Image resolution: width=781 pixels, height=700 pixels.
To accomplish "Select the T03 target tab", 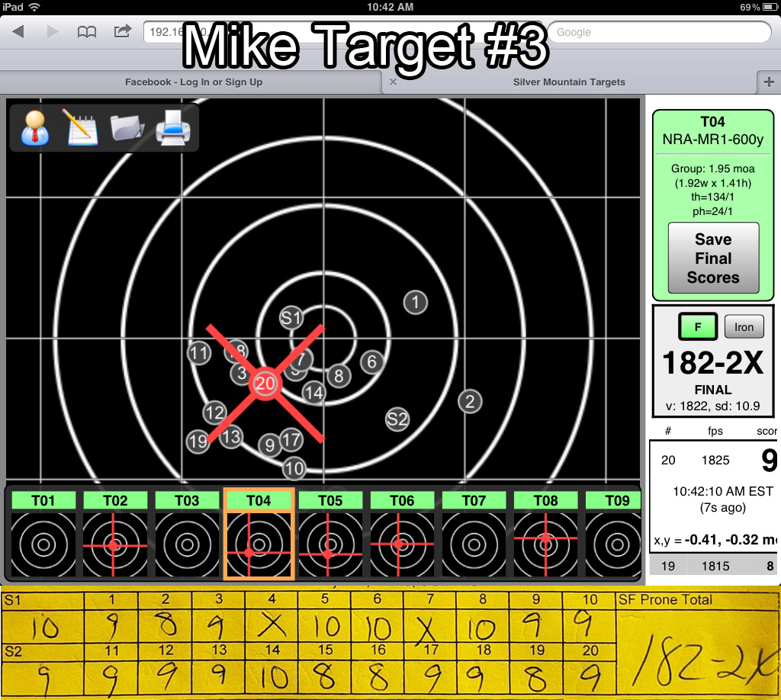I will pyautogui.click(x=187, y=500).
